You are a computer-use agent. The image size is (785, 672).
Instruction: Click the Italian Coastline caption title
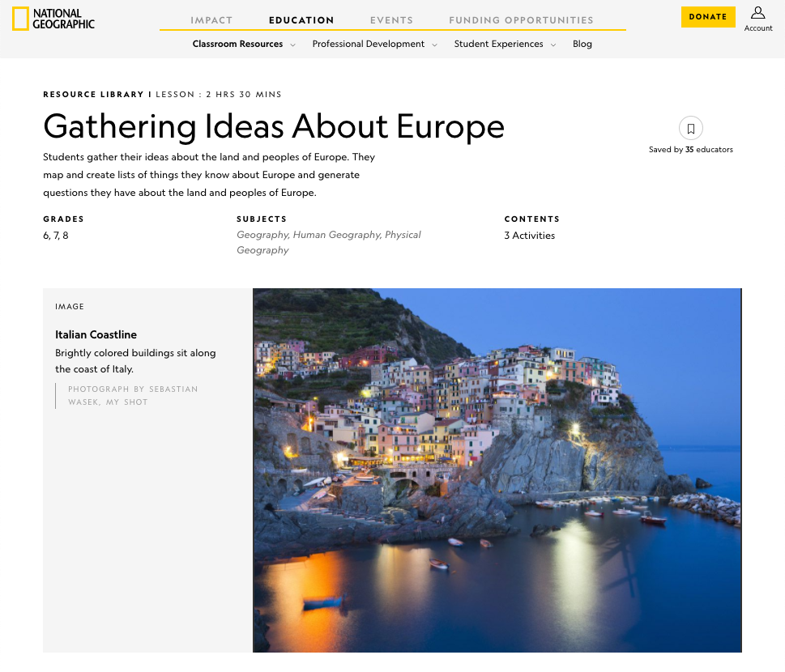(96, 334)
